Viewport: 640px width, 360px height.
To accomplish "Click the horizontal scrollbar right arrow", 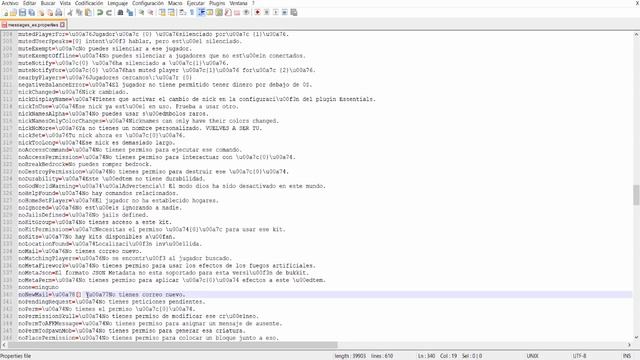I will (629, 345).
